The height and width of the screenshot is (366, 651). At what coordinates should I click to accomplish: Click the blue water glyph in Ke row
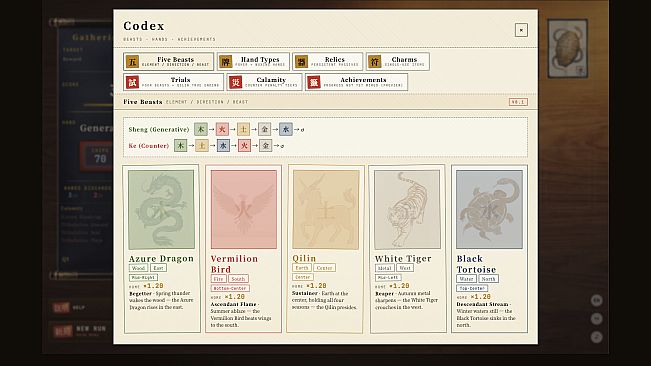click(223, 146)
